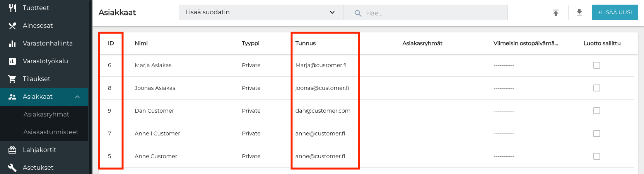The height and width of the screenshot is (174, 644).
Task: Click the Asetukset wrench icon
Action: [x=12, y=167]
